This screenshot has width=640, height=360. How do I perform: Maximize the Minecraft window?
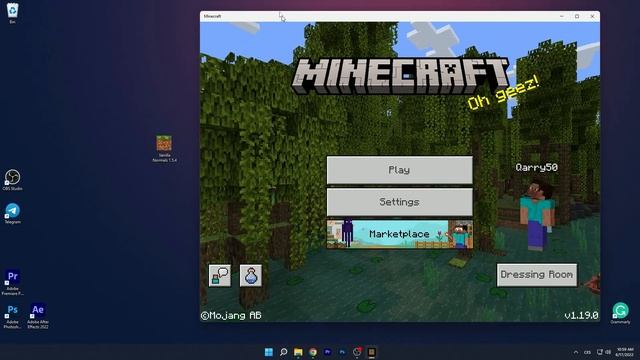[577, 16]
